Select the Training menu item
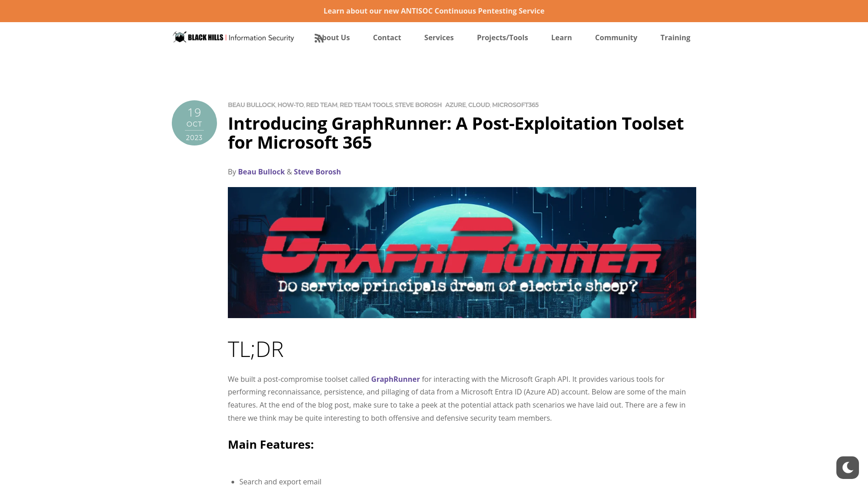The height and width of the screenshot is (488, 868). [x=675, y=37]
